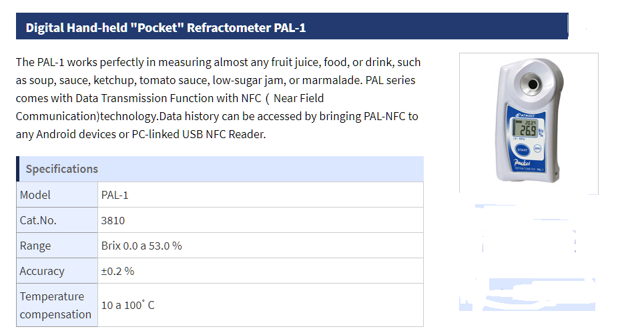Click the Brix 0.0 a 53.0 % value
This screenshot has width=644, height=331.
pyautogui.click(x=141, y=246)
